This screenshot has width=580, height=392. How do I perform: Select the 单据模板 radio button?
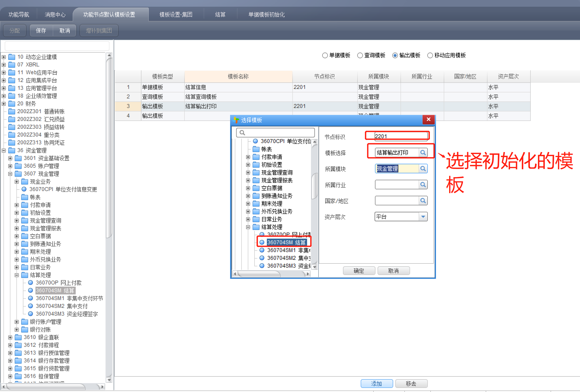pyautogui.click(x=325, y=55)
